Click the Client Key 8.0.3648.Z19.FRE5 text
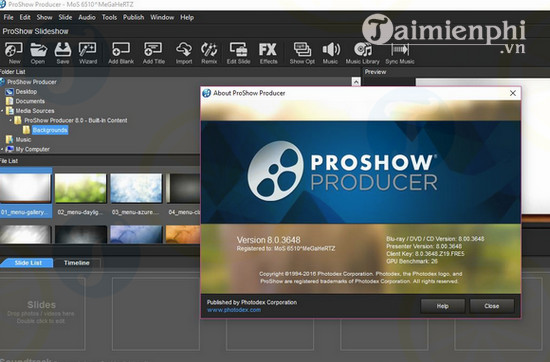Viewport: 550px width, 362px height. tap(425, 254)
